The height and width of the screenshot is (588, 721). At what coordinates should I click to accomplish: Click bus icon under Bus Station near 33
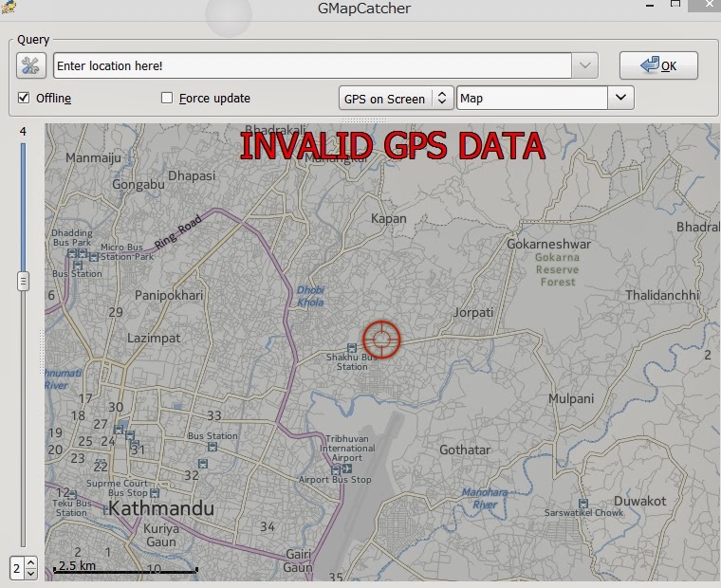click(x=212, y=447)
